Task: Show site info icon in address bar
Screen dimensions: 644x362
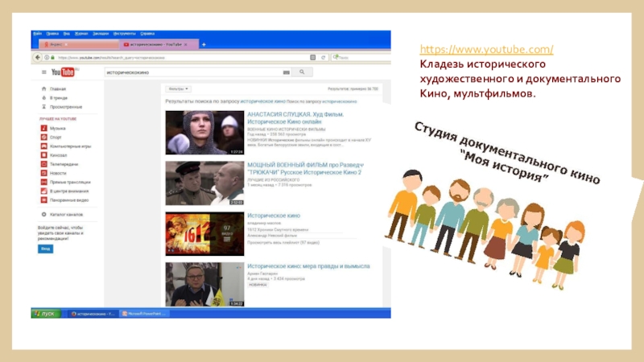Action: (47, 57)
